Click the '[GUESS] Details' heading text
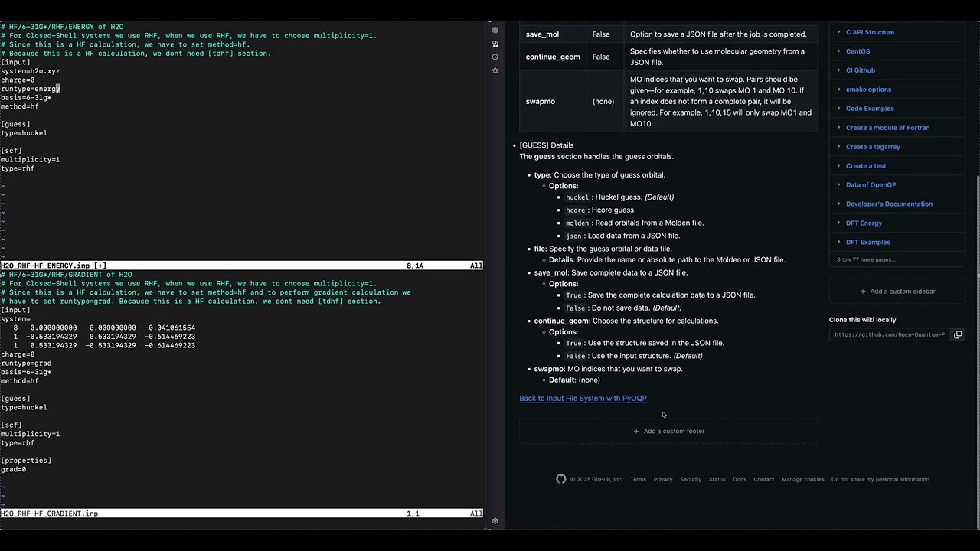 point(547,145)
